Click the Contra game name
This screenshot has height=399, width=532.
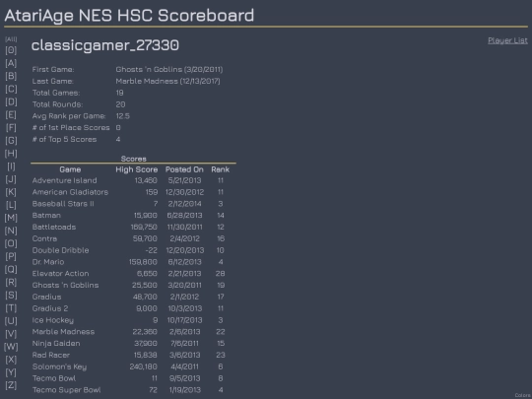pyautogui.click(x=44, y=238)
